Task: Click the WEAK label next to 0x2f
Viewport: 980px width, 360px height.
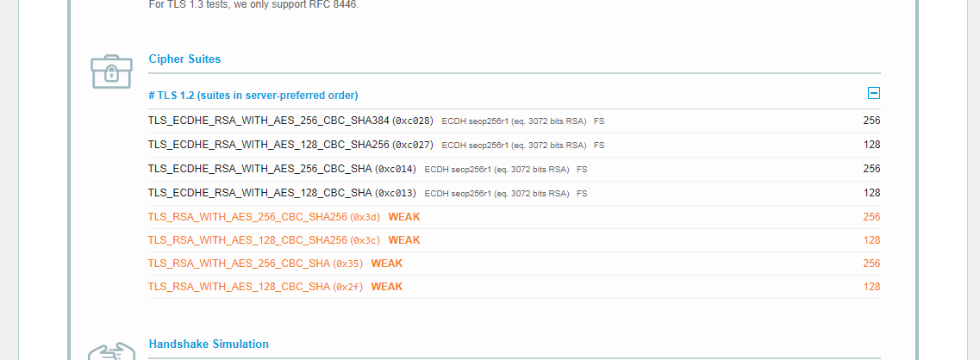Action: point(387,287)
